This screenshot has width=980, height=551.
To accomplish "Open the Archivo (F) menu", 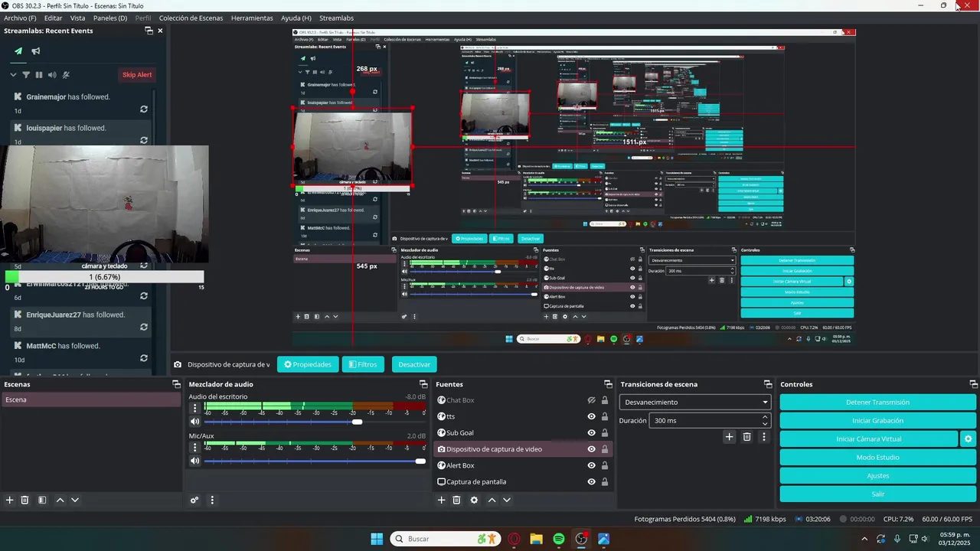I will coord(20,18).
